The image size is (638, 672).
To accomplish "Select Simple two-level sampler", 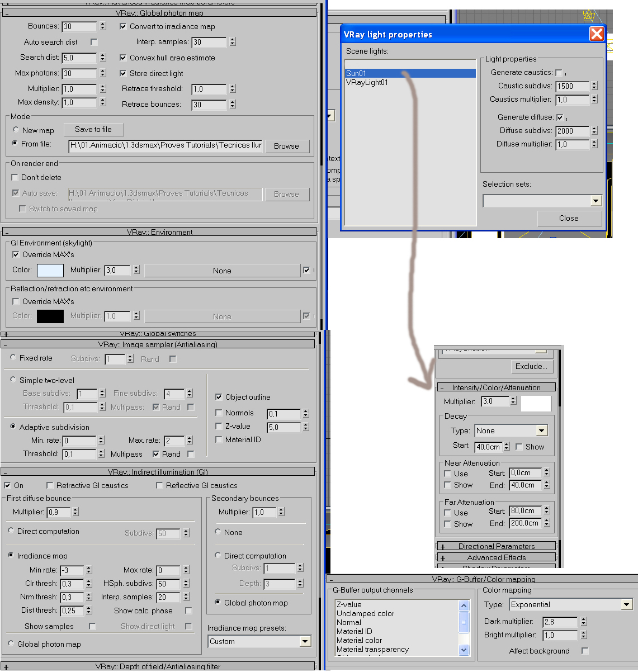I will pos(13,380).
